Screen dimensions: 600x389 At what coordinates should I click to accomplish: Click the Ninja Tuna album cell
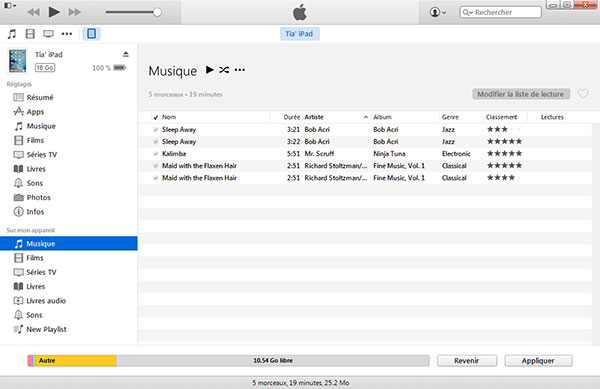coord(389,154)
